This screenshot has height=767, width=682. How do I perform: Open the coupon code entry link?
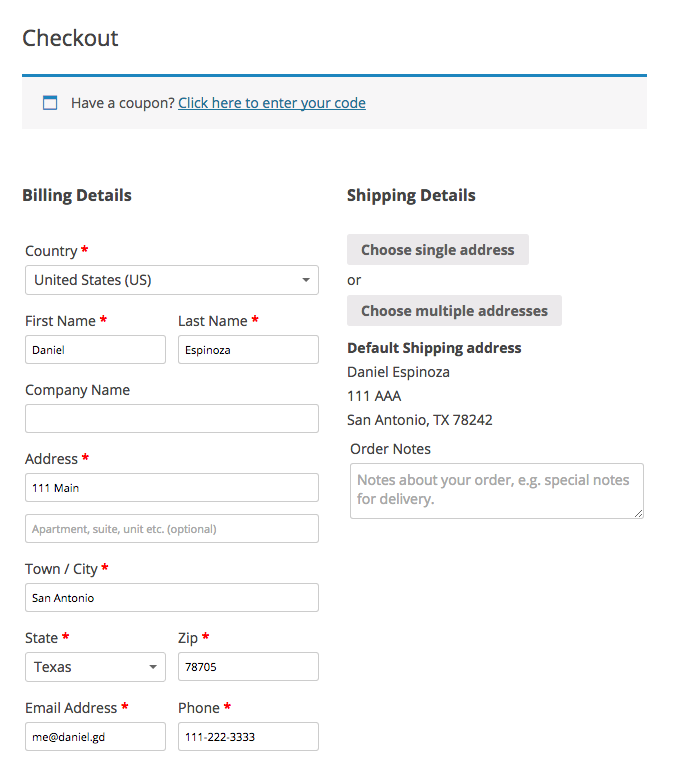pyautogui.click(x=271, y=103)
